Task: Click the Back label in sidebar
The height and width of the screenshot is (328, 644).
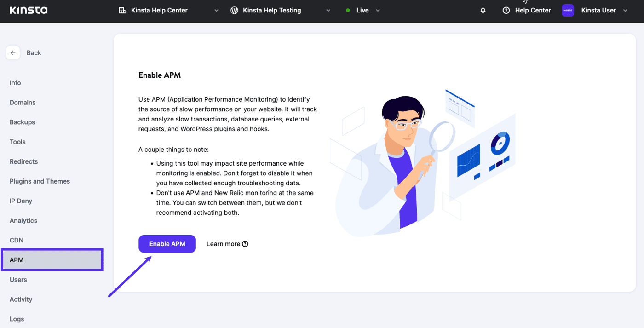Action: click(34, 53)
